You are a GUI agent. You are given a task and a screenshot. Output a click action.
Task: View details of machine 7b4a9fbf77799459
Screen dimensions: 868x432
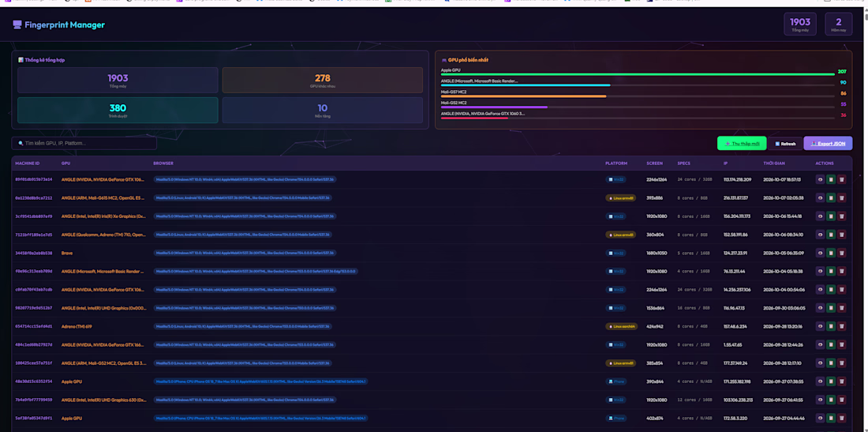tap(820, 400)
